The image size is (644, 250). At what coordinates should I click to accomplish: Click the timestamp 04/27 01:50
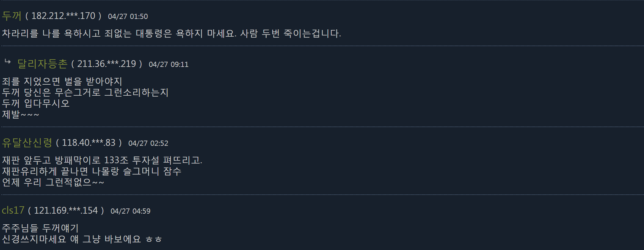(x=128, y=17)
